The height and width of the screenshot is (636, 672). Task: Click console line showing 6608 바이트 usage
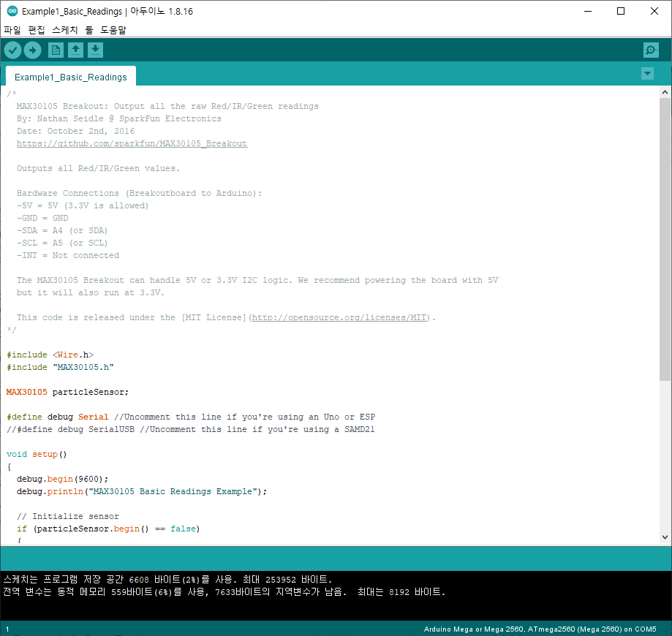coord(167,580)
